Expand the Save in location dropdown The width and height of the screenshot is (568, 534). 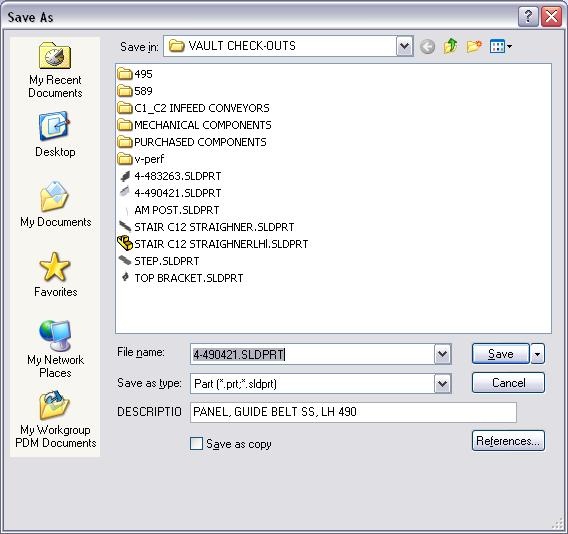tap(405, 46)
